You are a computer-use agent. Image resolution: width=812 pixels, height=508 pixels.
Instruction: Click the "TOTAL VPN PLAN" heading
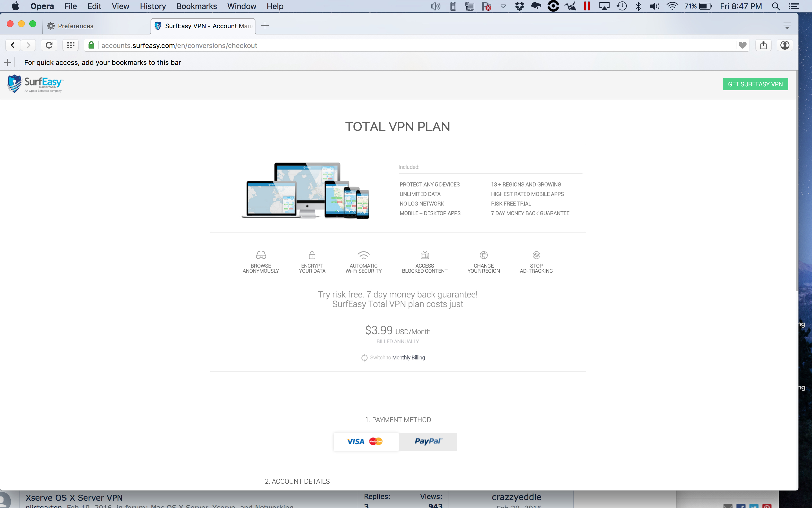[x=398, y=127]
